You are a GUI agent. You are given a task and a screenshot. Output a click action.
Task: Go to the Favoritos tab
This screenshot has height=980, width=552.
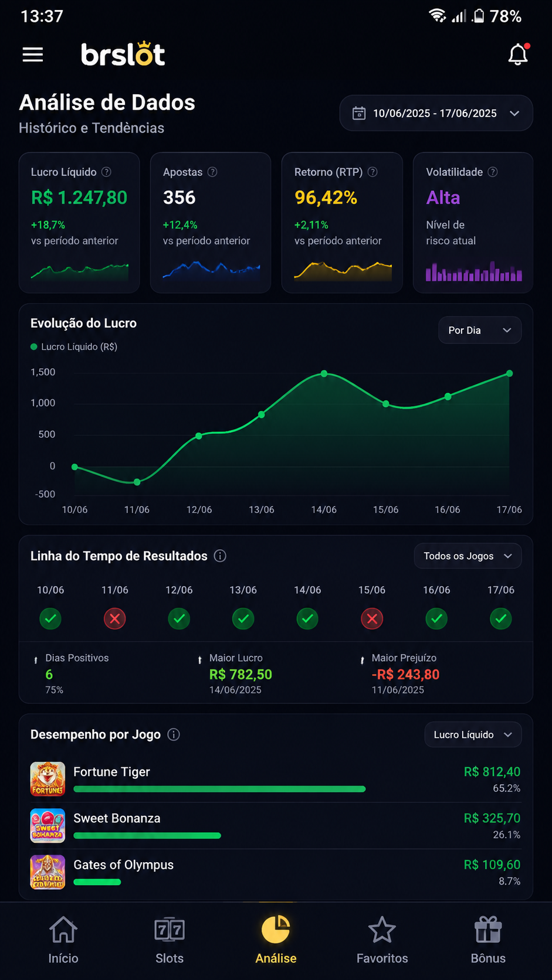382,940
